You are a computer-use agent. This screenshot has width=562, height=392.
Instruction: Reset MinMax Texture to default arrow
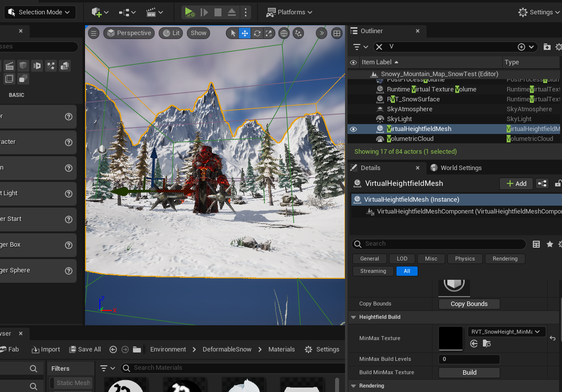click(x=552, y=338)
